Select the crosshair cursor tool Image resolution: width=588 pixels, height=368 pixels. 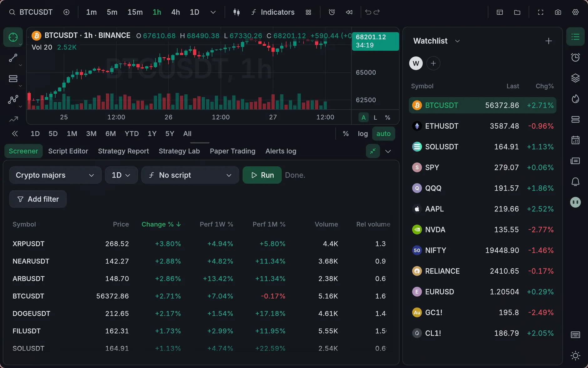click(x=13, y=37)
